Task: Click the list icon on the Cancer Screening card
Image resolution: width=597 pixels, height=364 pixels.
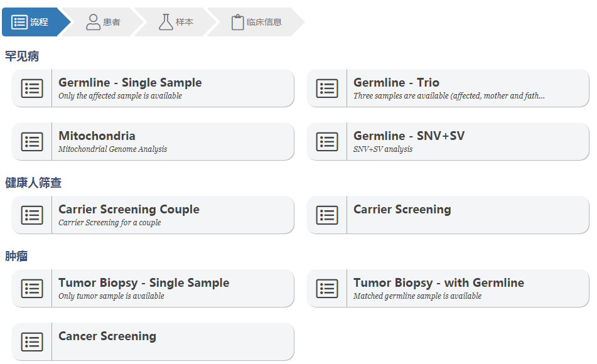Action: [x=32, y=342]
